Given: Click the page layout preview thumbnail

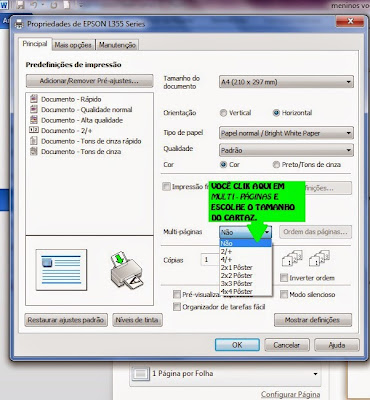Looking at the screenshot, I should click(x=61, y=270).
